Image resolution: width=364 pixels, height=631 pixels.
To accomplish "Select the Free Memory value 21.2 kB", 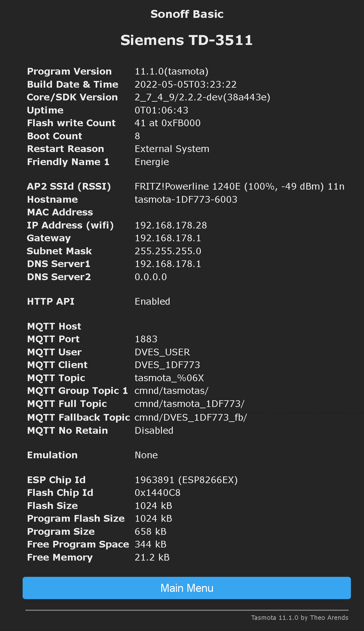I will coord(152,557).
